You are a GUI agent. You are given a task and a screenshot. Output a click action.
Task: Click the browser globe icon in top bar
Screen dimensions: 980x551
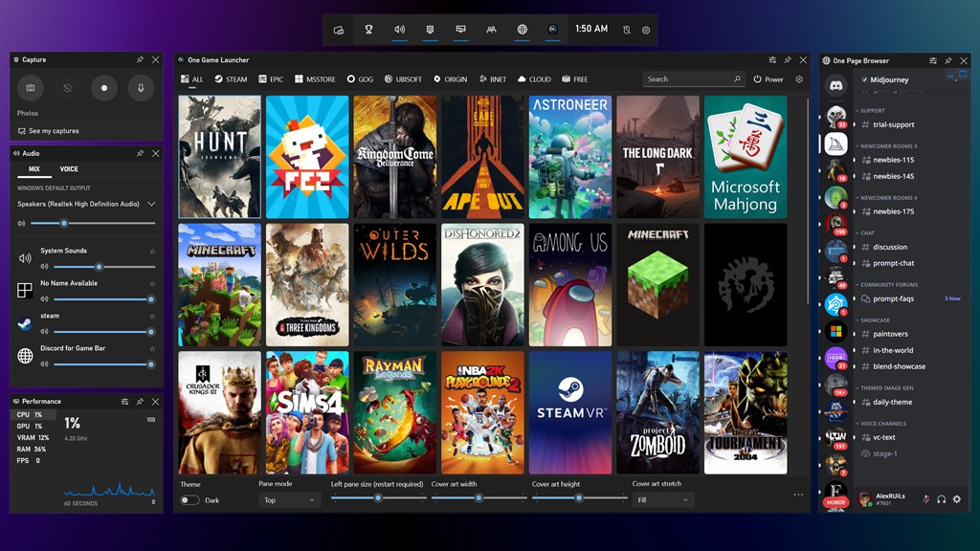(x=522, y=30)
